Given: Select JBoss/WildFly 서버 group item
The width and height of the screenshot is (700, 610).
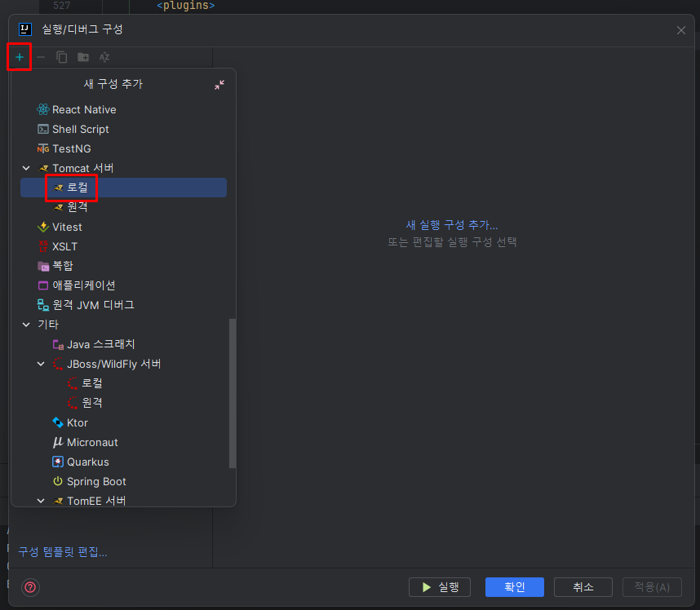Looking at the screenshot, I should 113,364.
